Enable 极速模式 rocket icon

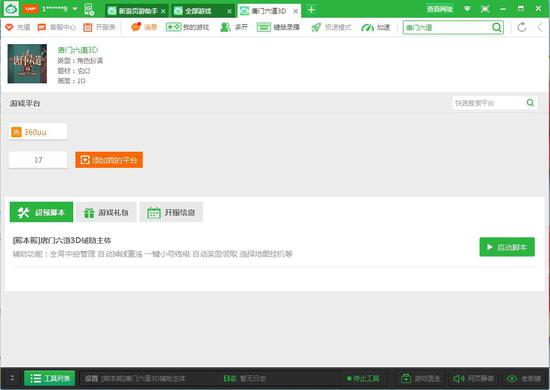(x=331, y=27)
